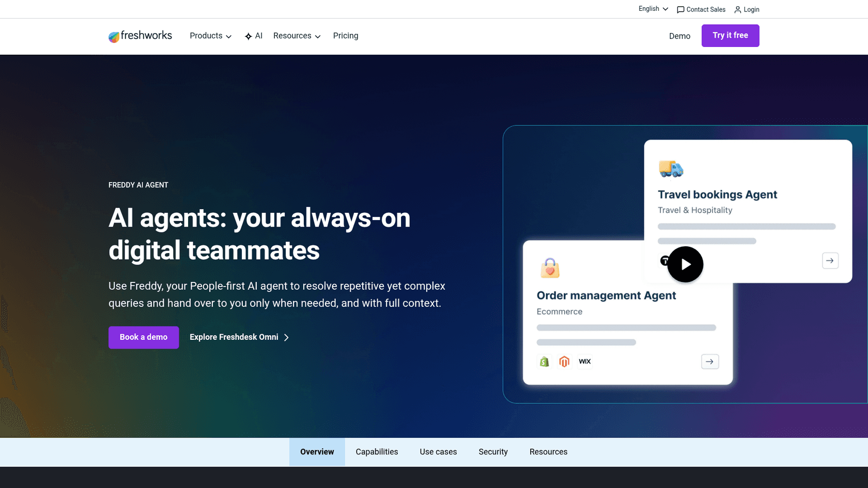868x488 pixels.
Task: Switch to the Capabilities tab
Action: [x=377, y=452]
